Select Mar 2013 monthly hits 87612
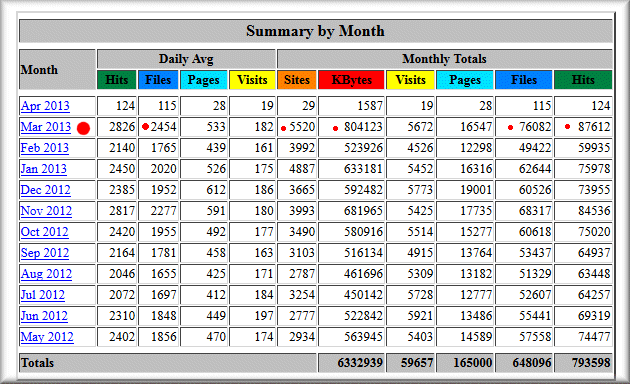The image size is (630, 384). point(594,127)
